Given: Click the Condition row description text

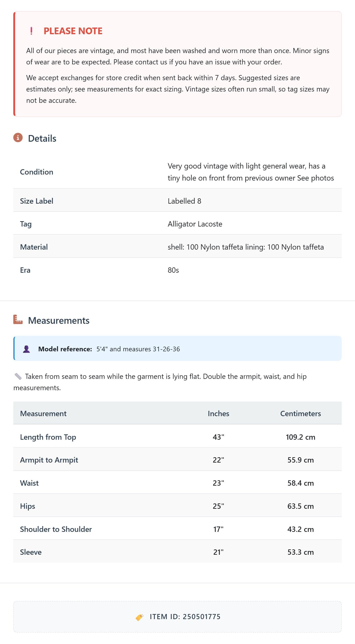Looking at the screenshot, I should 251,172.
